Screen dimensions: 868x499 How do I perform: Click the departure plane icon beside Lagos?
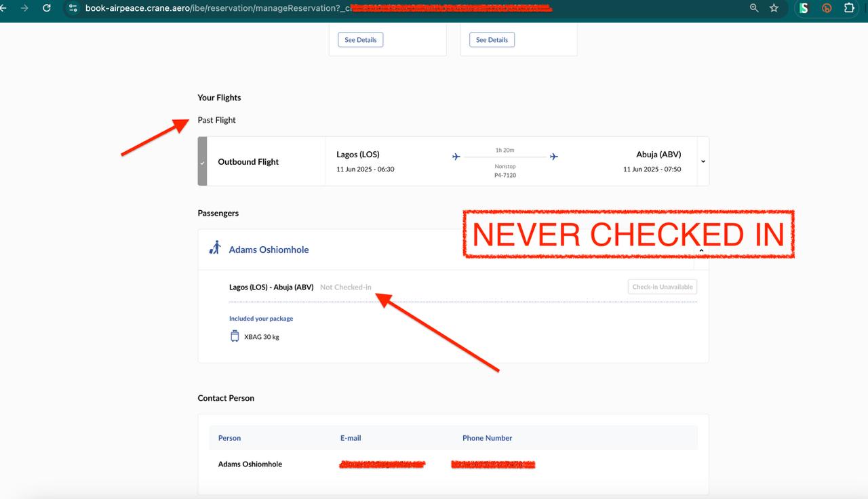(456, 157)
